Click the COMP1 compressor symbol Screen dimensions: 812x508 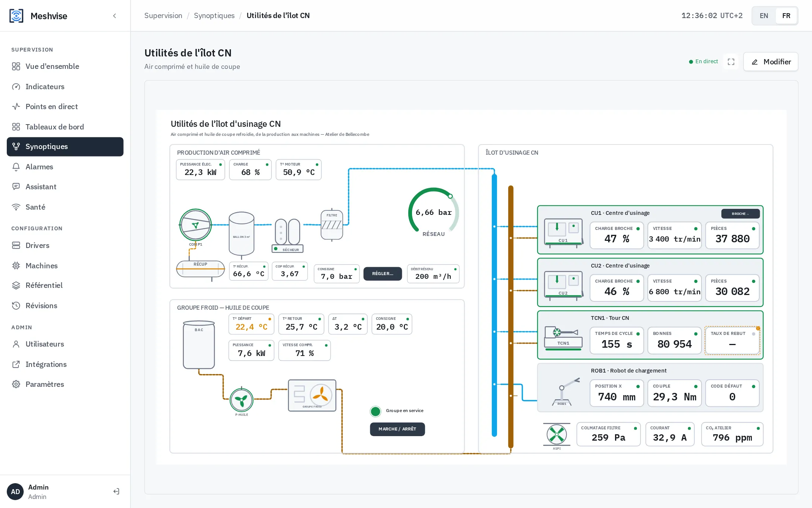(x=195, y=225)
